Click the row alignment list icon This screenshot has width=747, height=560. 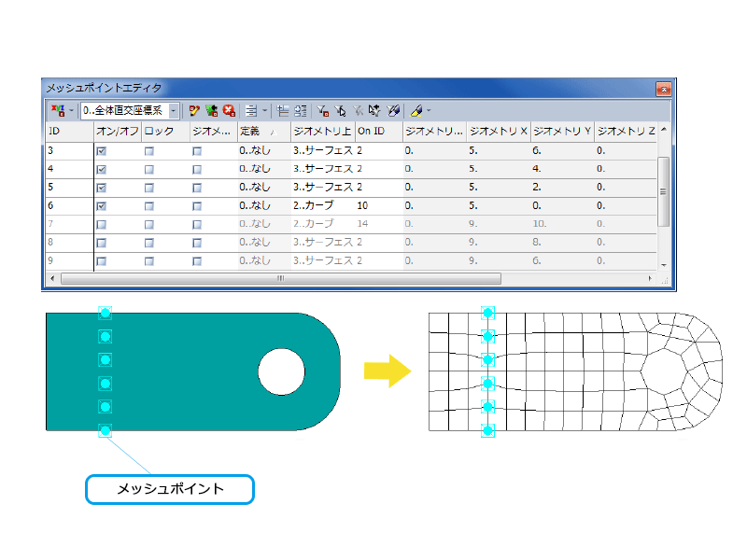click(251, 111)
